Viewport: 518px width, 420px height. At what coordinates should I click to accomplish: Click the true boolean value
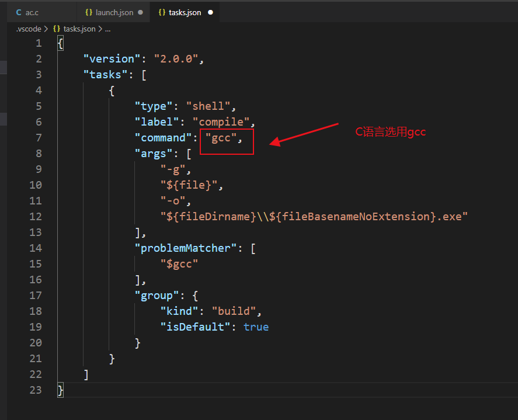[x=256, y=327]
